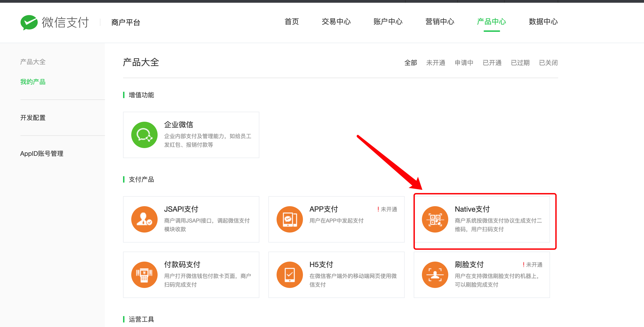Screen dimensions: 644x327
Task: Click the H5支付 card description text
Action: 353,280
